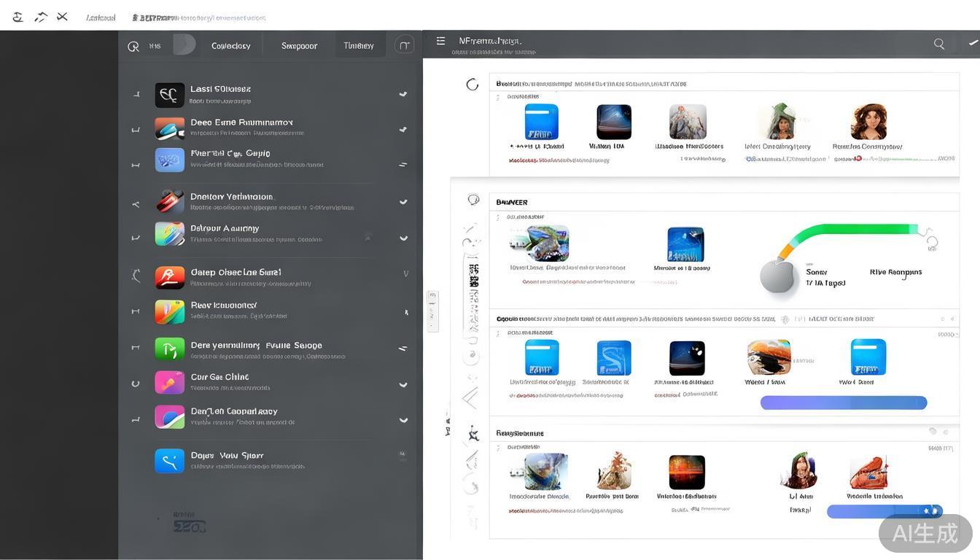The width and height of the screenshot is (980, 560).
Task: Expand the 'Cur Gae Chinc' row chevron
Action: point(402,384)
